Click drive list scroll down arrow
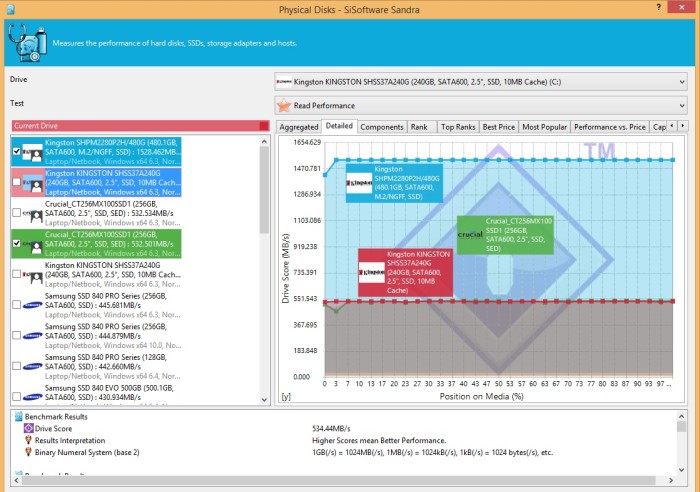Image resolution: width=700 pixels, height=492 pixels. (264, 400)
